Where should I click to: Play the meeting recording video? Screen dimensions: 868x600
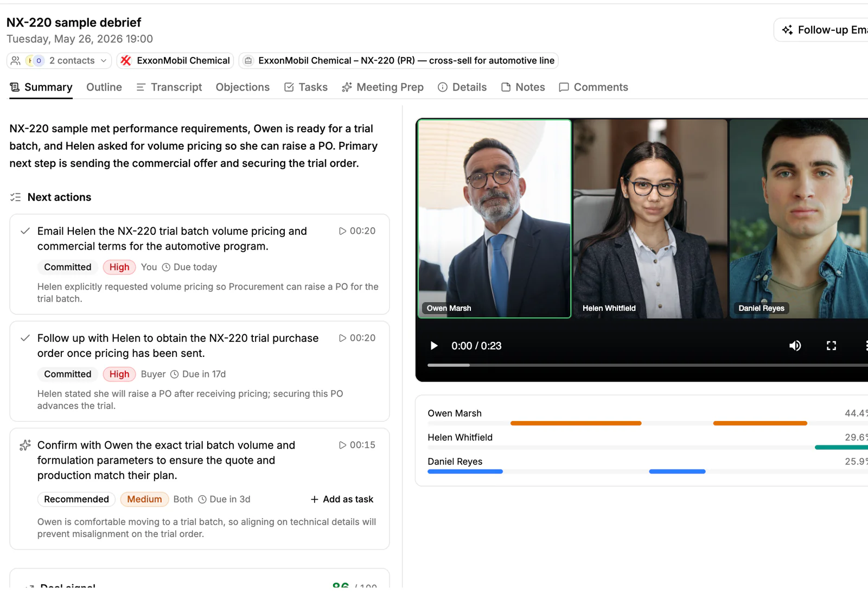pos(434,346)
